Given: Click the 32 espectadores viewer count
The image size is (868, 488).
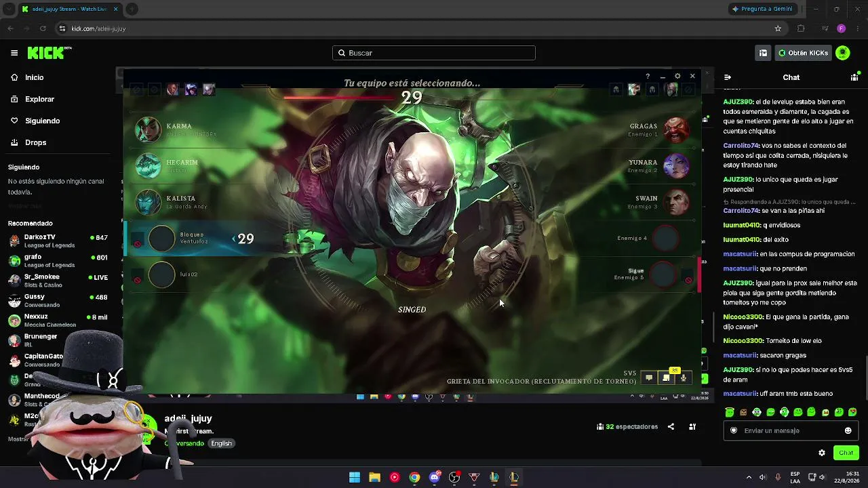Looking at the screenshot, I should [x=627, y=427].
